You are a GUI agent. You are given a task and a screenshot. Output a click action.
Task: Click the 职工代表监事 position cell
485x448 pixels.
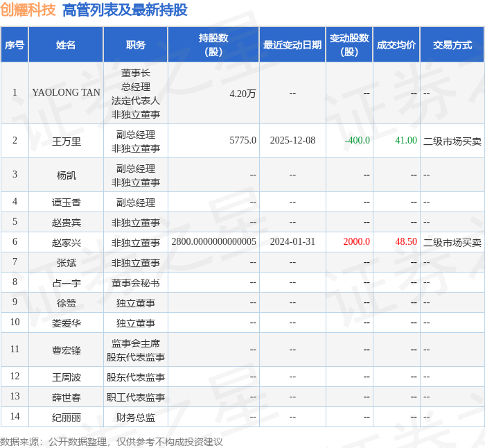tap(136, 397)
